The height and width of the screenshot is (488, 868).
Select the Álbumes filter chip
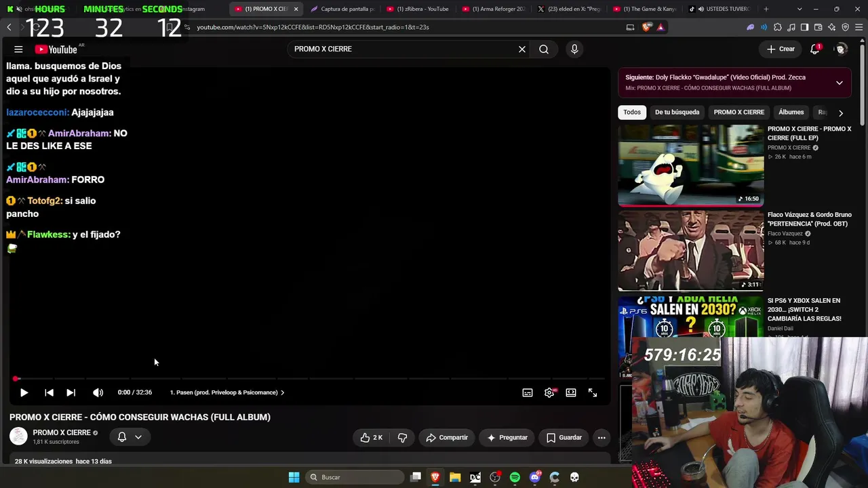point(791,113)
